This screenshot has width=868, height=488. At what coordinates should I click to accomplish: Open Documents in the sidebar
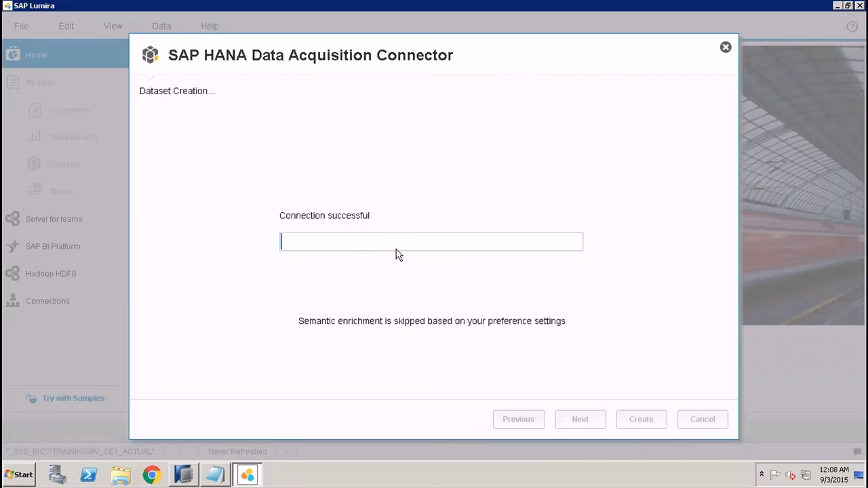pos(68,110)
